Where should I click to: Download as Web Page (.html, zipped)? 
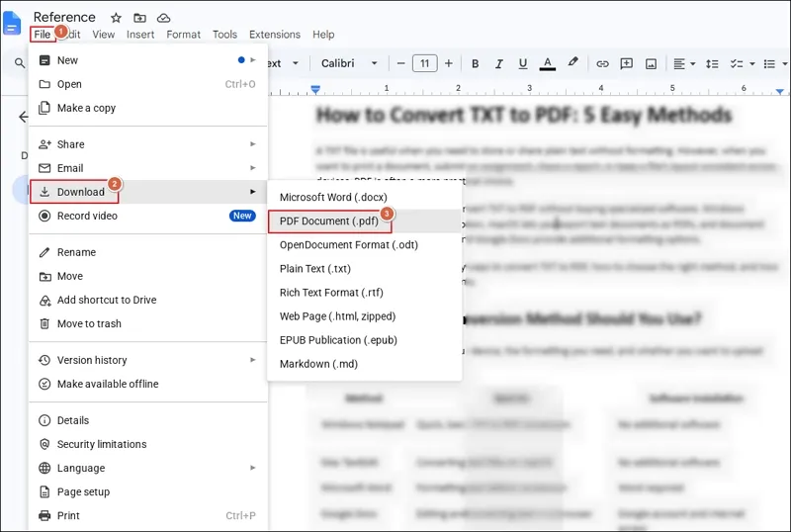(364, 316)
